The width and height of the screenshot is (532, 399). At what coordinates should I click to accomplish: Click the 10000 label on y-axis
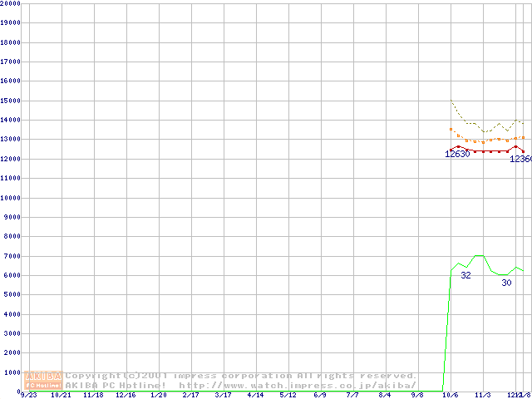click(x=10, y=198)
